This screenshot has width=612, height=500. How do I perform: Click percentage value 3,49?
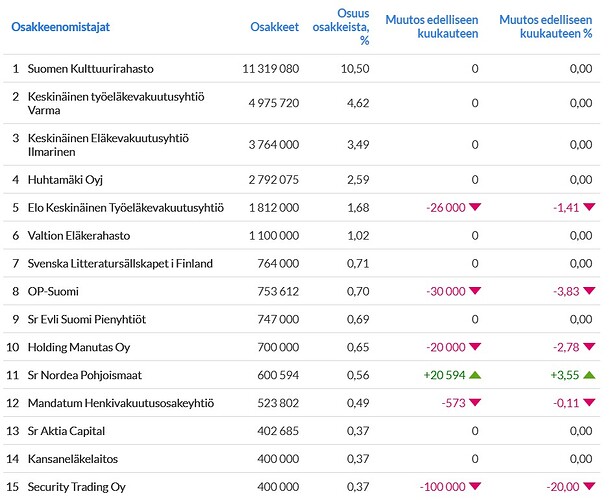click(358, 145)
